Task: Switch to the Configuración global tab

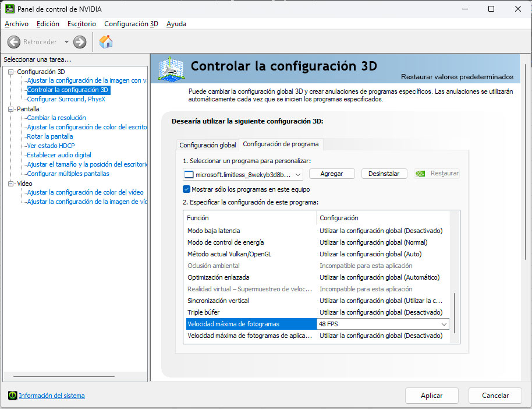Action: click(208, 145)
